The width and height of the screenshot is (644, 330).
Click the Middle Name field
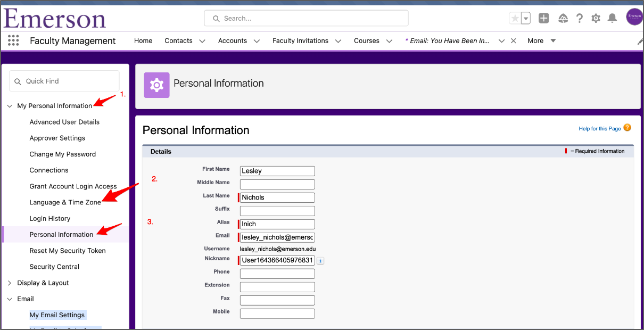tap(277, 184)
